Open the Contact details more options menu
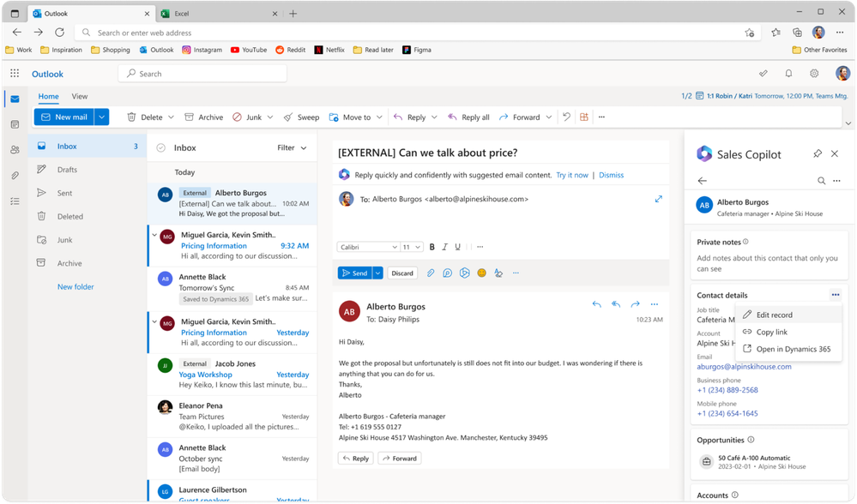The height and width of the screenshot is (504, 857). point(836,295)
